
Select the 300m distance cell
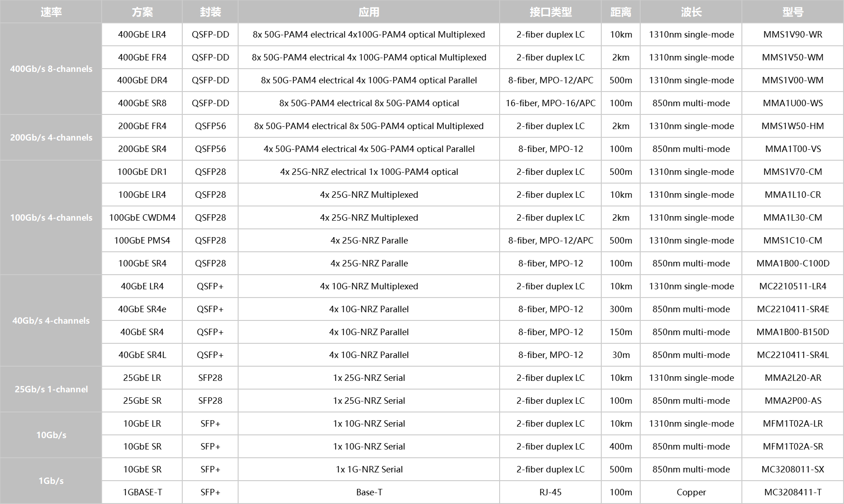(x=621, y=309)
